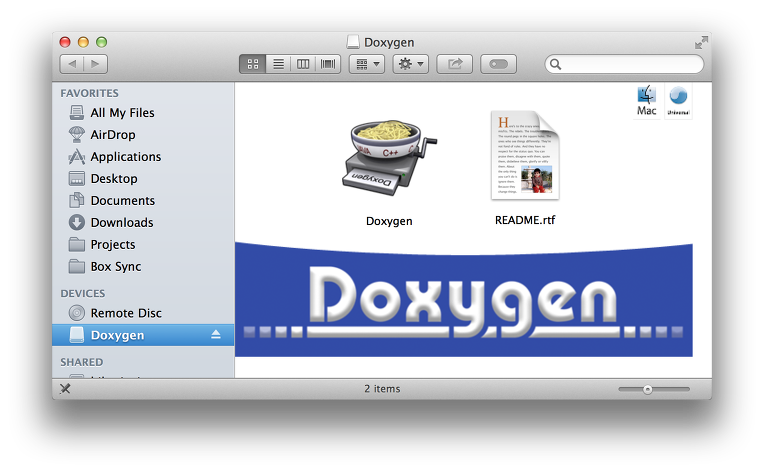Viewport: 764px width, 472px height.
Task: Click the Mac Finder logo badge
Action: [647, 101]
